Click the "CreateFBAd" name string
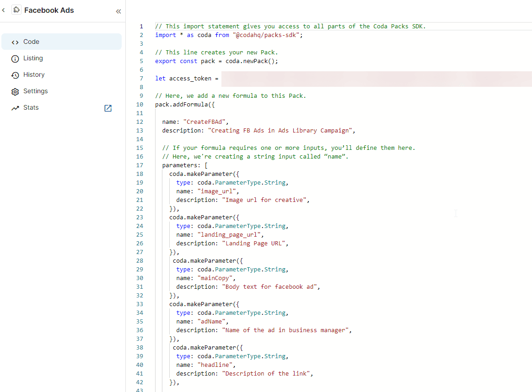The image size is (532, 392). click(x=204, y=122)
